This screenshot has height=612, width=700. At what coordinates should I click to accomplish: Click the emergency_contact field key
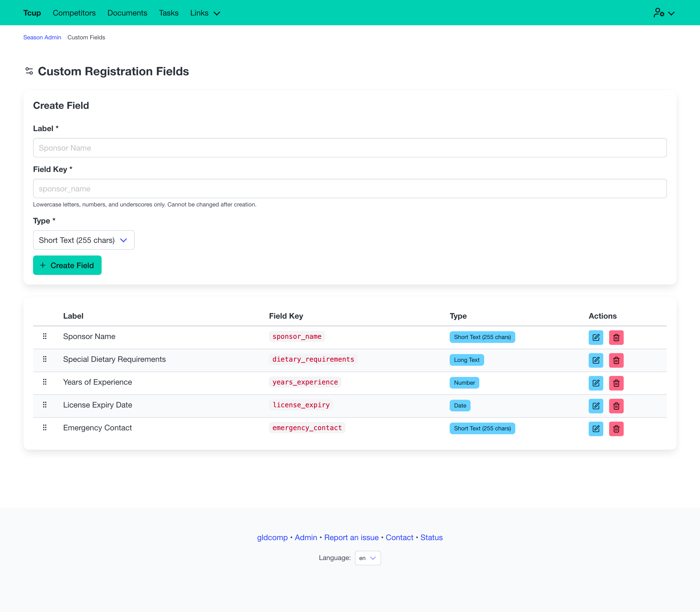pyautogui.click(x=307, y=428)
